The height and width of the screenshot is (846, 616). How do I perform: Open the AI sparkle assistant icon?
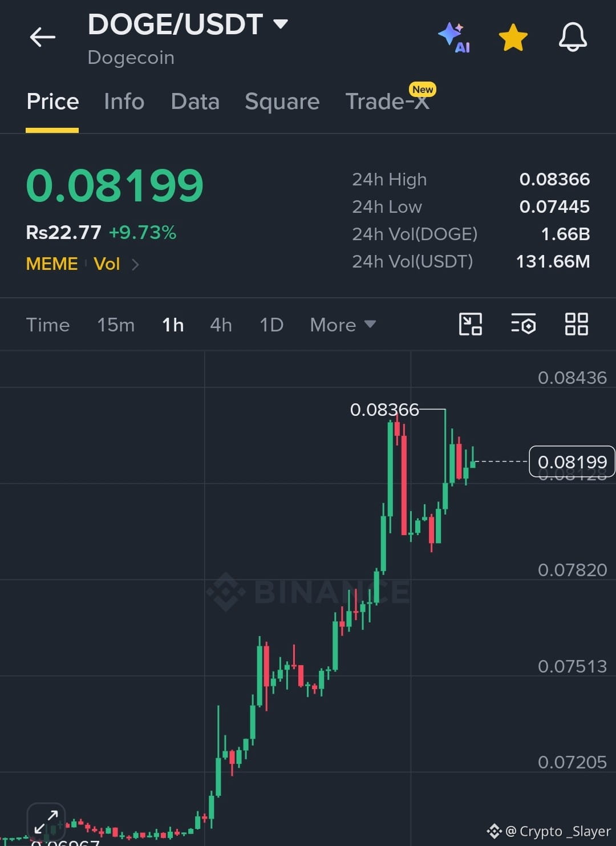[455, 38]
